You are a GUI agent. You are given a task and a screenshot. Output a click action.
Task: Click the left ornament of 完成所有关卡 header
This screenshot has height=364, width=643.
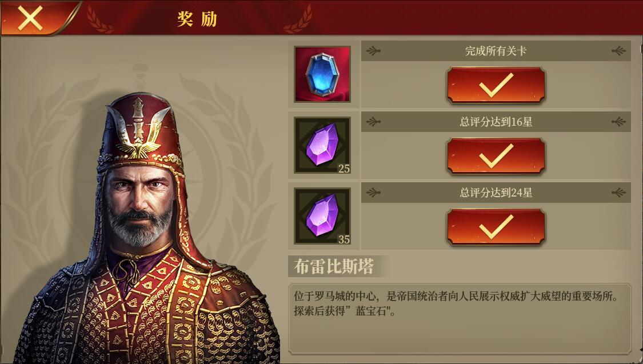(x=373, y=51)
